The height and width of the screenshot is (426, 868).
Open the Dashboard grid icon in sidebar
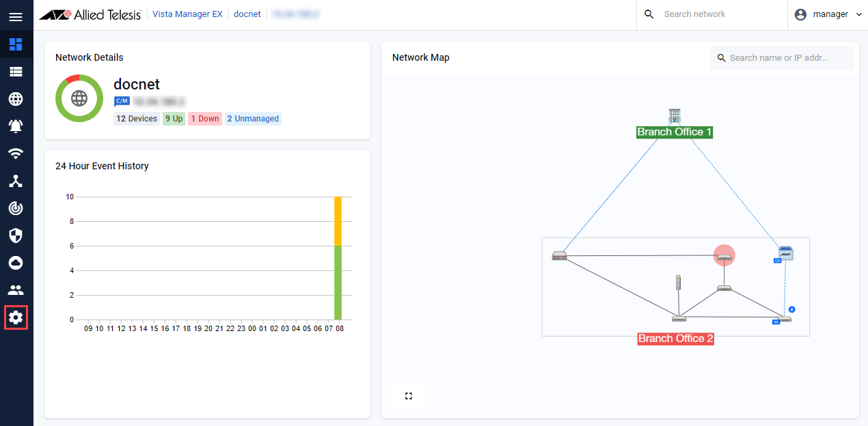[16, 44]
